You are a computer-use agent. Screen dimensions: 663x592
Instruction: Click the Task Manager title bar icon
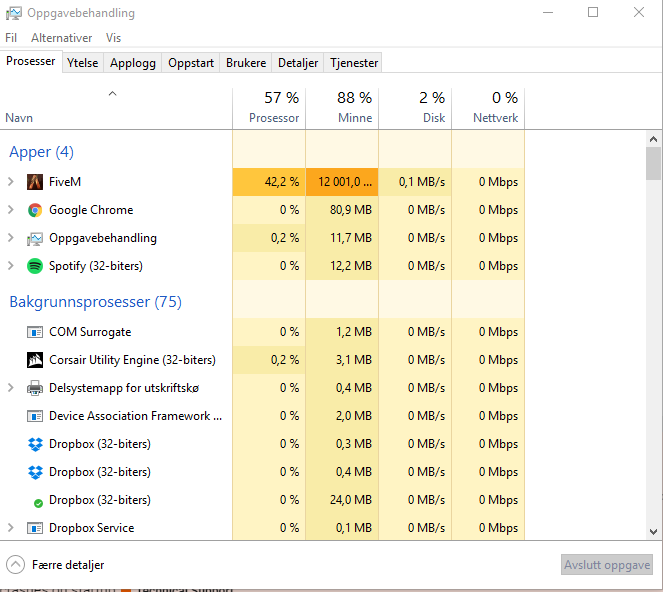pos(14,14)
